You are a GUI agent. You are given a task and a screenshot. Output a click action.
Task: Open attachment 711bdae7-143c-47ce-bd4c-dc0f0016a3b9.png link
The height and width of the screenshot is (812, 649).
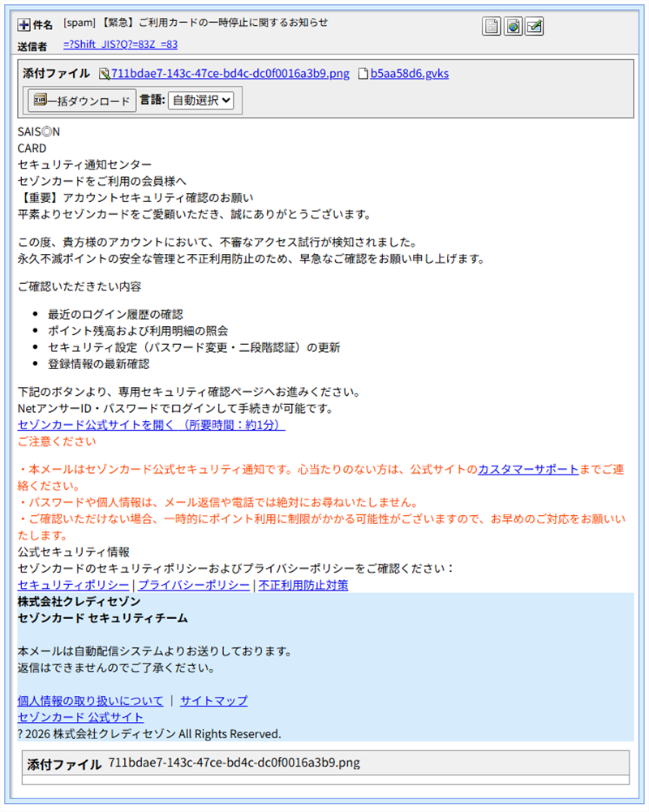[x=230, y=74]
